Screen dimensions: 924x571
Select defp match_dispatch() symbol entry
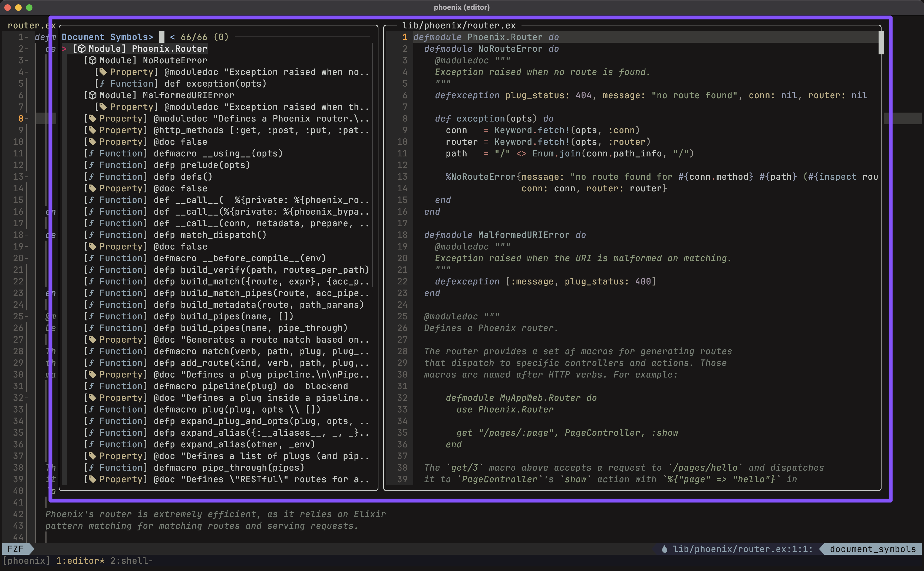(209, 235)
